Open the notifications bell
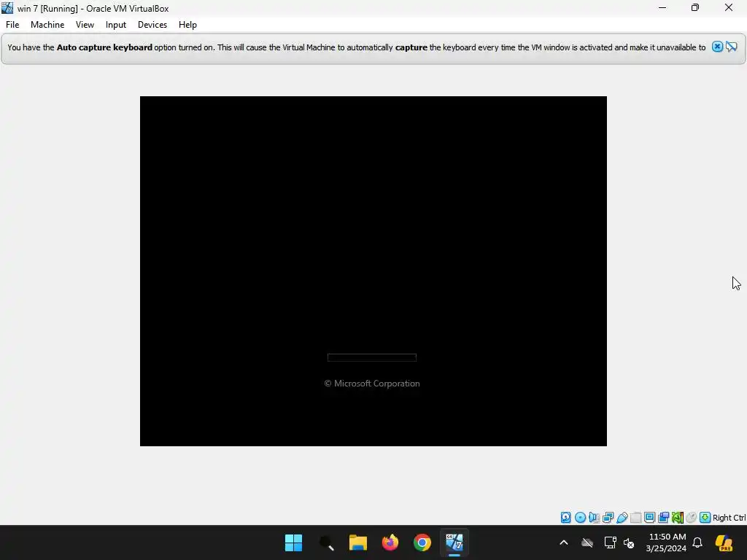The image size is (747, 560). click(x=697, y=542)
